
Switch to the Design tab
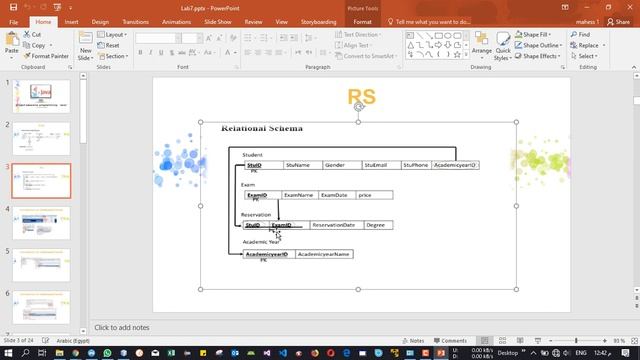100,22
